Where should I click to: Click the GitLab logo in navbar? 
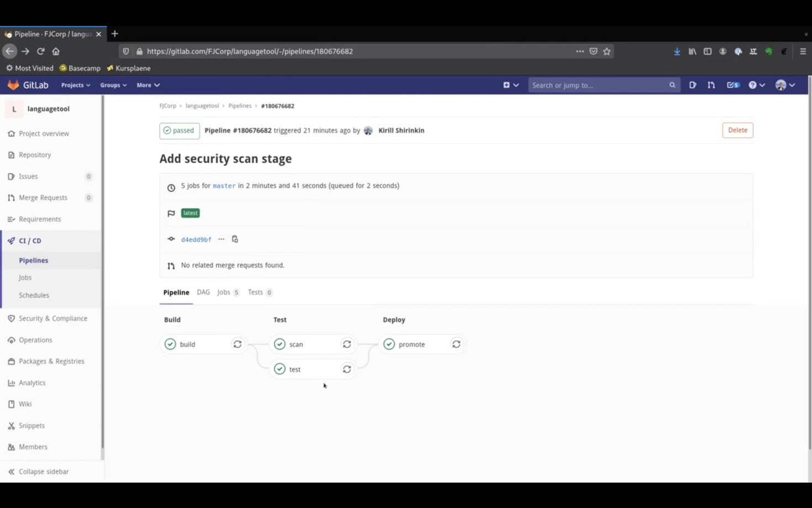tap(28, 85)
